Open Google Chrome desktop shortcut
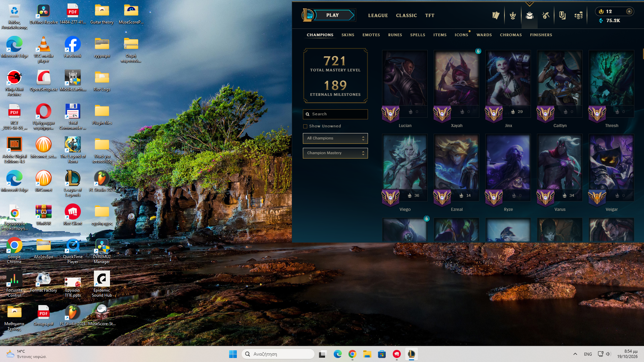644x362 pixels. click(14, 251)
